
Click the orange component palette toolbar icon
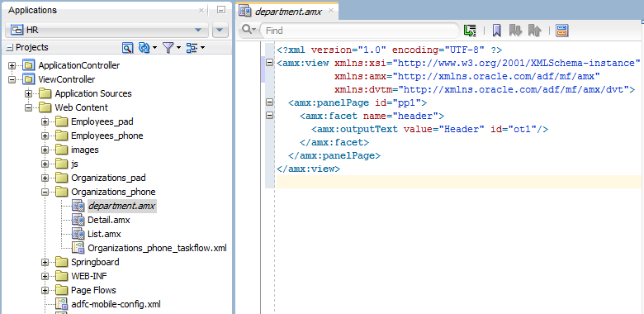[562, 31]
